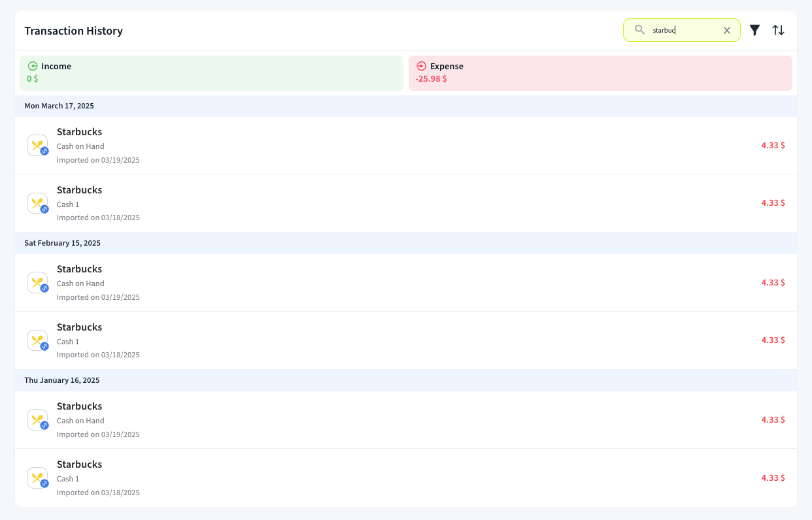Click food category icon of February 15 Cash on Hand
This screenshot has width=812, height=520.
[x=37, y=282]
